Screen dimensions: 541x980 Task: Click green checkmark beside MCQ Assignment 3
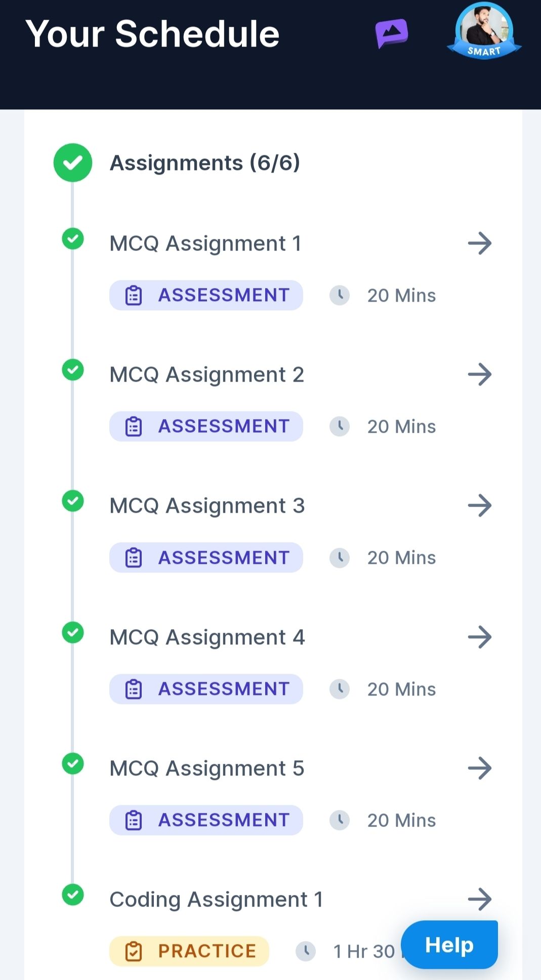click(x=73, y=501)
